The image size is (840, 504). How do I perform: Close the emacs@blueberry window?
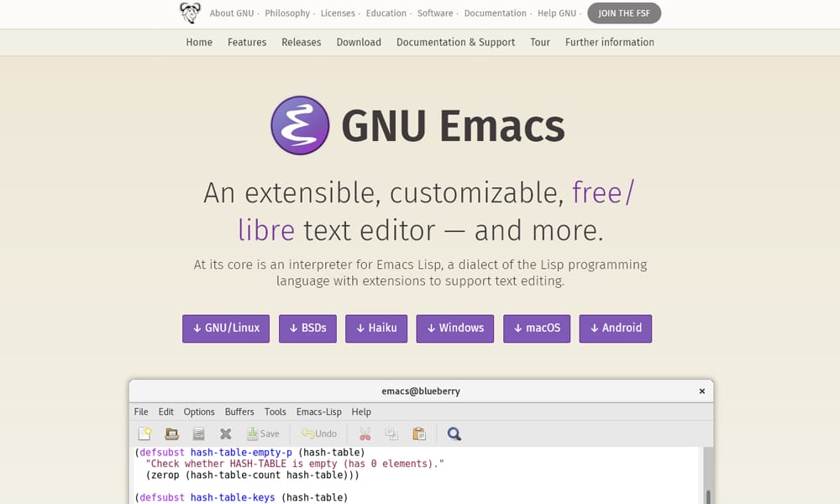click(701, 391)
